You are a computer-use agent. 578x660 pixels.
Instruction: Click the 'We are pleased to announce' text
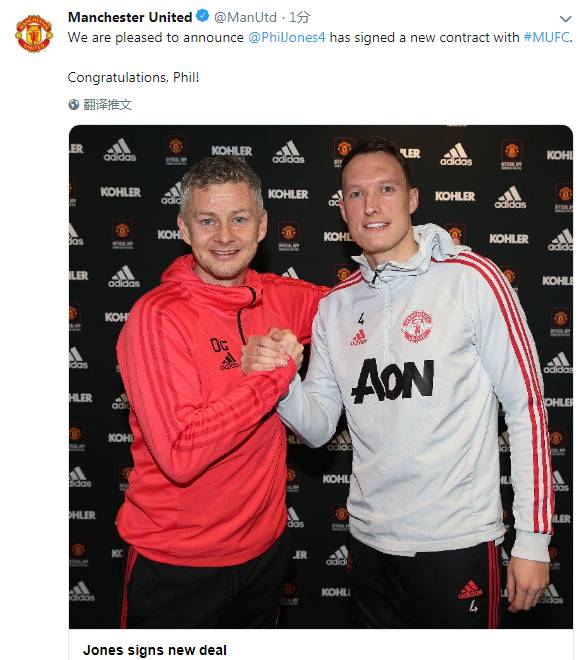pyautogui.click(x=156, y=37)
